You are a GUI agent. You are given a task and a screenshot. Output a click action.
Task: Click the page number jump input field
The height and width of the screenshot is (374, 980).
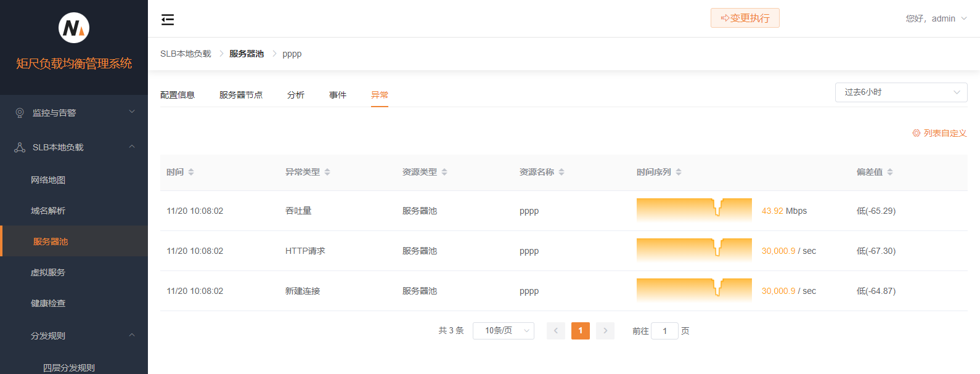(x=664, y=331)
